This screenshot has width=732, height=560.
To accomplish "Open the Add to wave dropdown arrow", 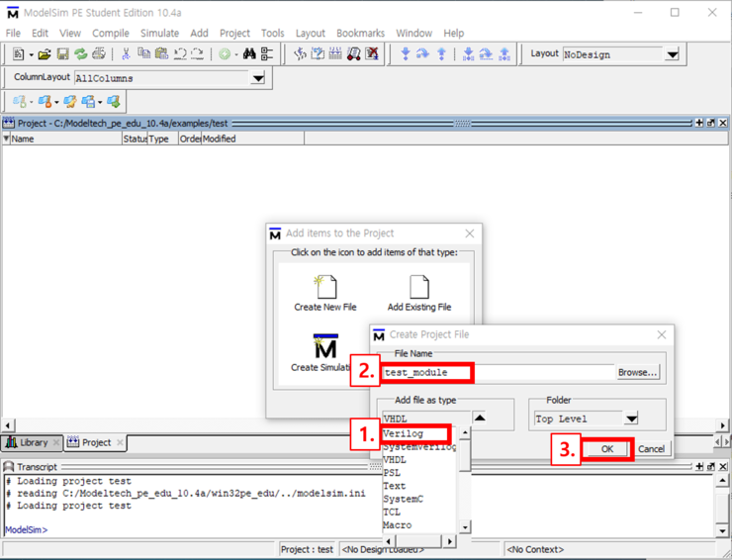I will (236, 55).
